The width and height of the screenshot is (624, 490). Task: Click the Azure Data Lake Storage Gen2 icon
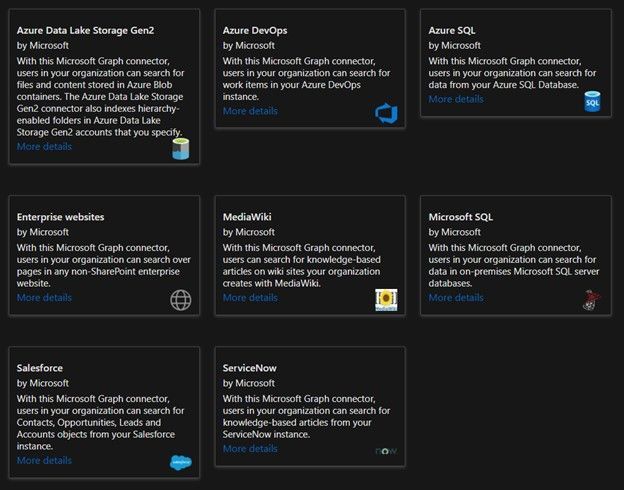(181, 148)
